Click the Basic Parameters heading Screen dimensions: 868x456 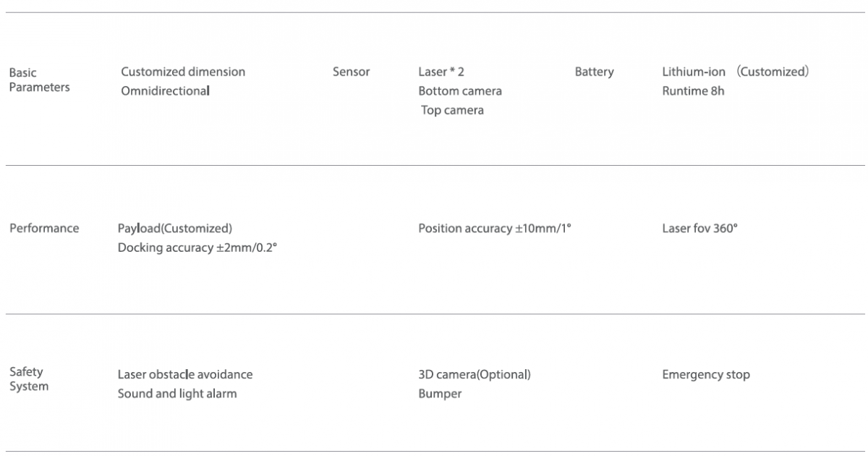pyautogui.click(x=40, y=80)
